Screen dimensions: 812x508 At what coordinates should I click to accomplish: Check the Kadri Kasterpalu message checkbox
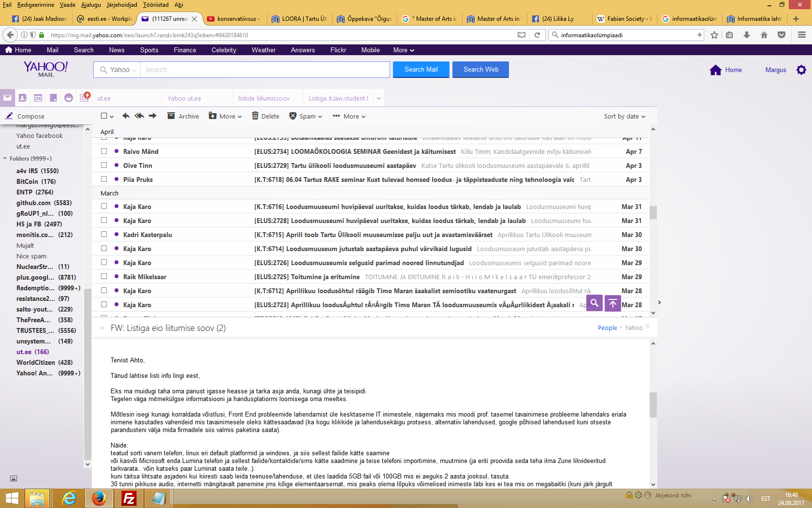[104, 234]
